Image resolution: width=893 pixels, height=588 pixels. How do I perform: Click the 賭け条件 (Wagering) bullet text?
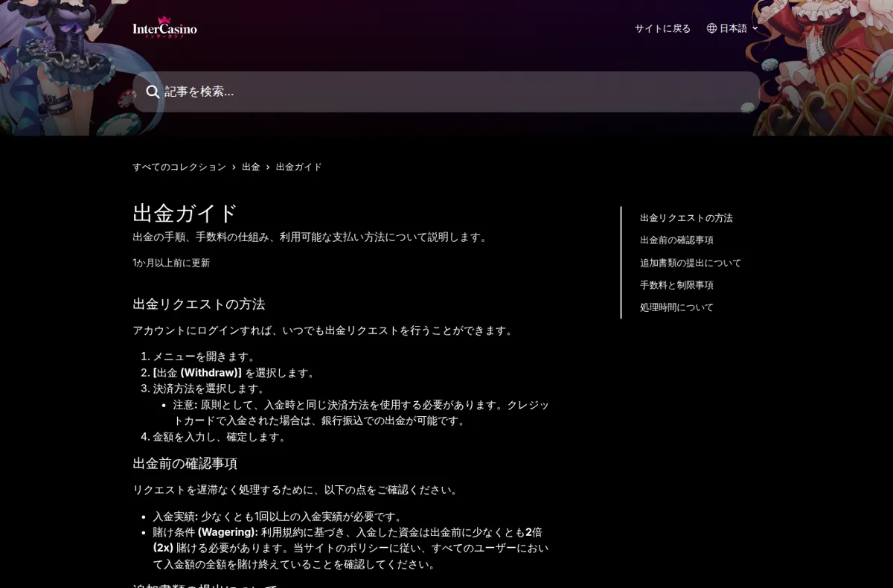351,548
